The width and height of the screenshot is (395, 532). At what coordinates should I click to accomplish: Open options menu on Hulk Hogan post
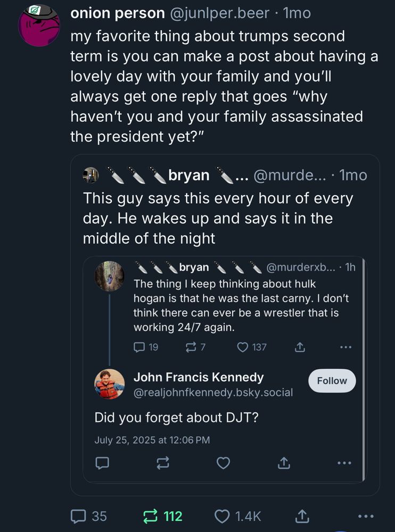pos(345,347)
